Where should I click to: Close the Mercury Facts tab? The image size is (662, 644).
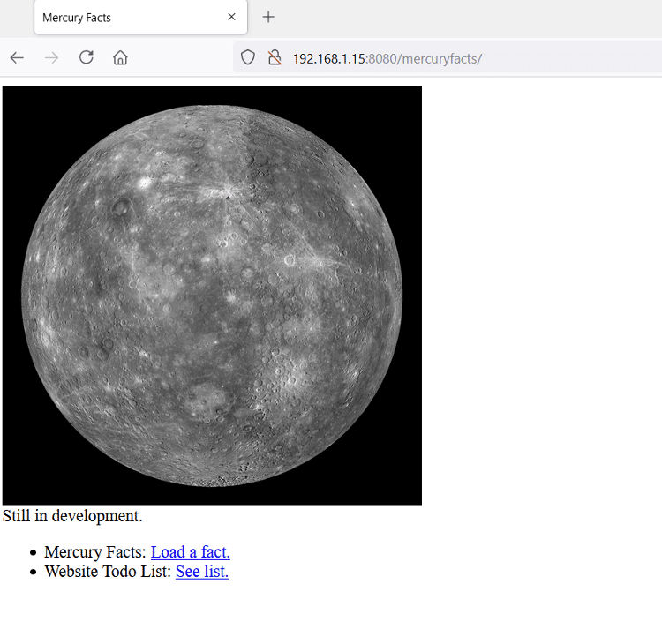coord(231,18)
